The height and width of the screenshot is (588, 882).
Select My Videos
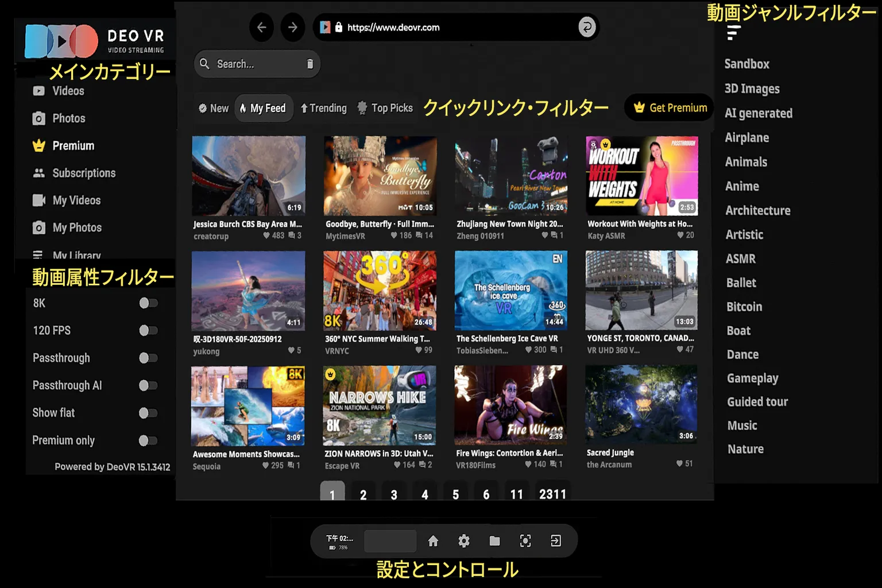pyautogui.click(x=76, y=200)
